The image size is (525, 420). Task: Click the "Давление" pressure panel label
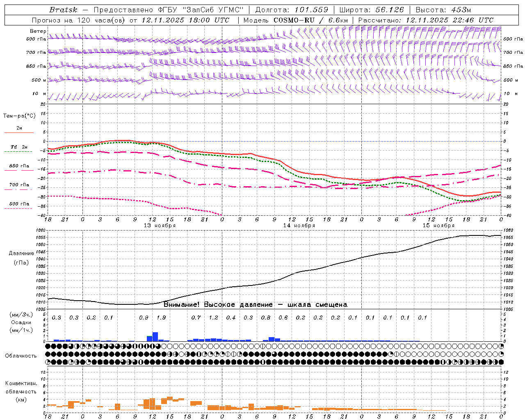tap(21, 253)
